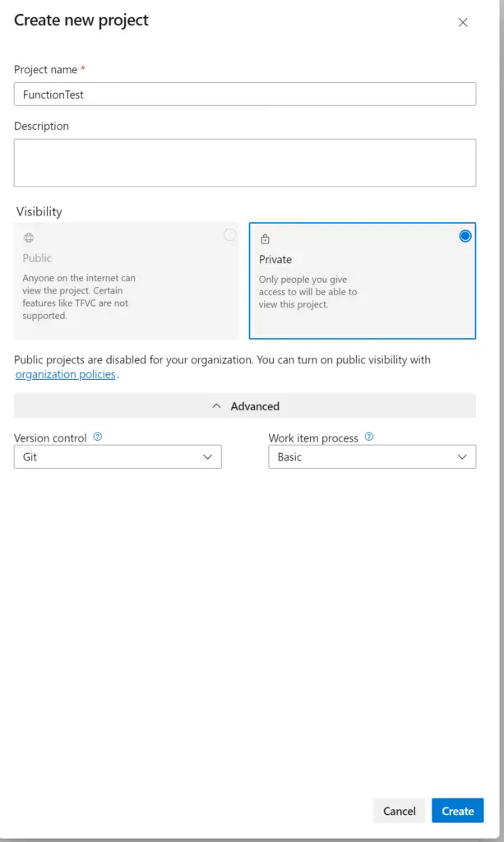Select the Public visibility card

coord(127,280)
